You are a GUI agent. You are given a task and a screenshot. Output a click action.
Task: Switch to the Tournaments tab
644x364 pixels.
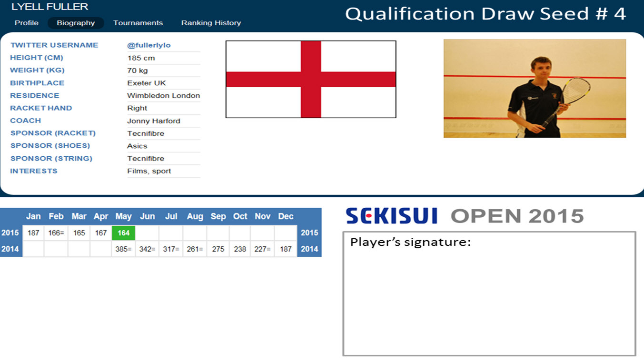[x=138, y=23]
